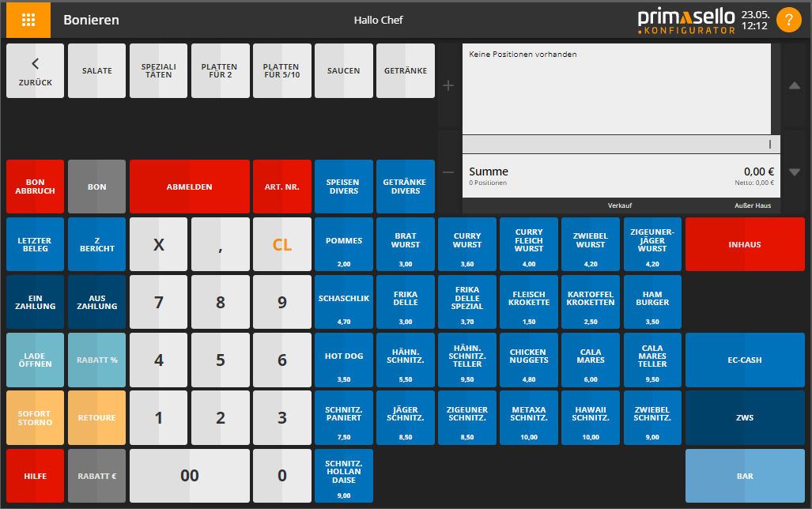Tap the double zero 00 key

(x=190, y=475)
